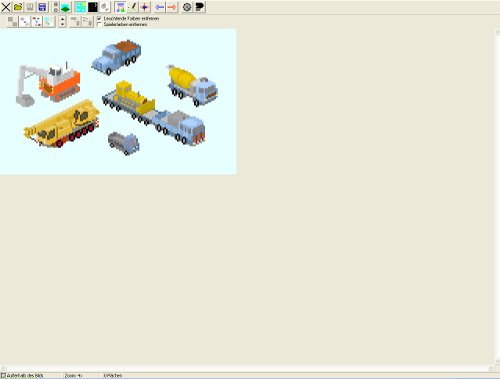500x379 pixels.
Task: Click the vertical scrollbar up arrow
Action: [497, 32]
